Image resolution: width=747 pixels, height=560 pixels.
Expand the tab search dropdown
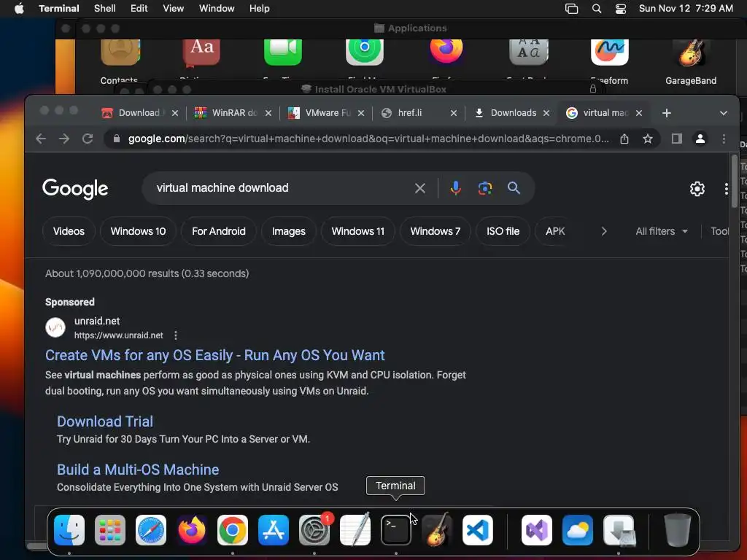click(724, 113)
